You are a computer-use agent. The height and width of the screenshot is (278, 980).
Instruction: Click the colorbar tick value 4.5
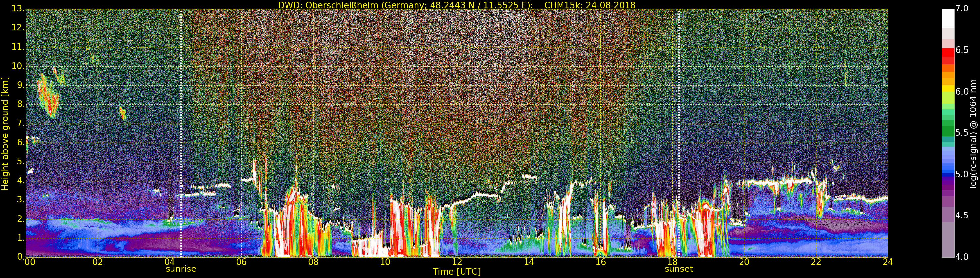[962, 216]
